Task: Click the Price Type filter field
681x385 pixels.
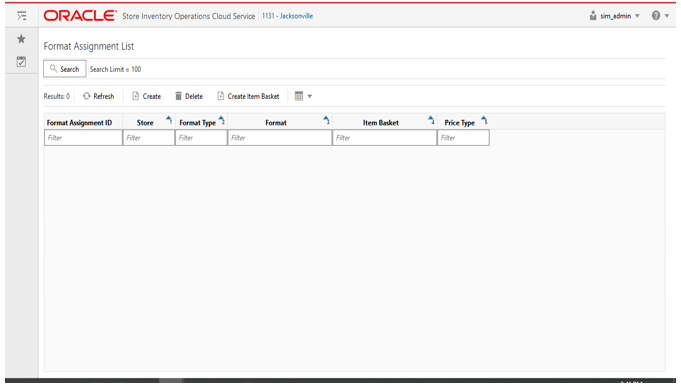Action: pyautogui.click(x=463, y=138)
